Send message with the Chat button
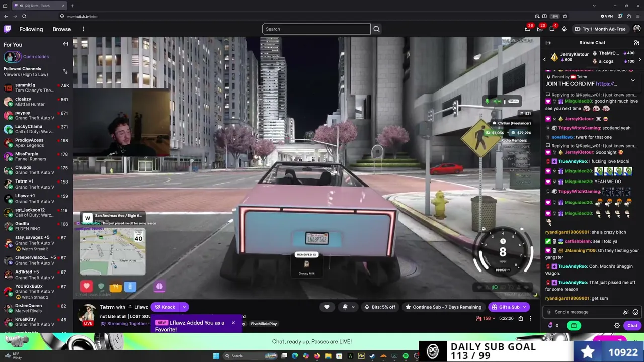This screenshot has height=362, width=644. tap(632, 326)
